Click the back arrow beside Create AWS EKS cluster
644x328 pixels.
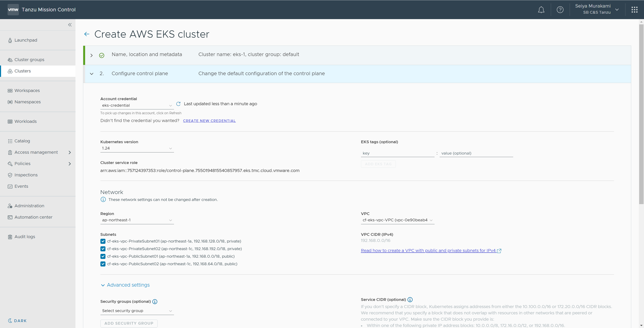(x=87, y=34)
